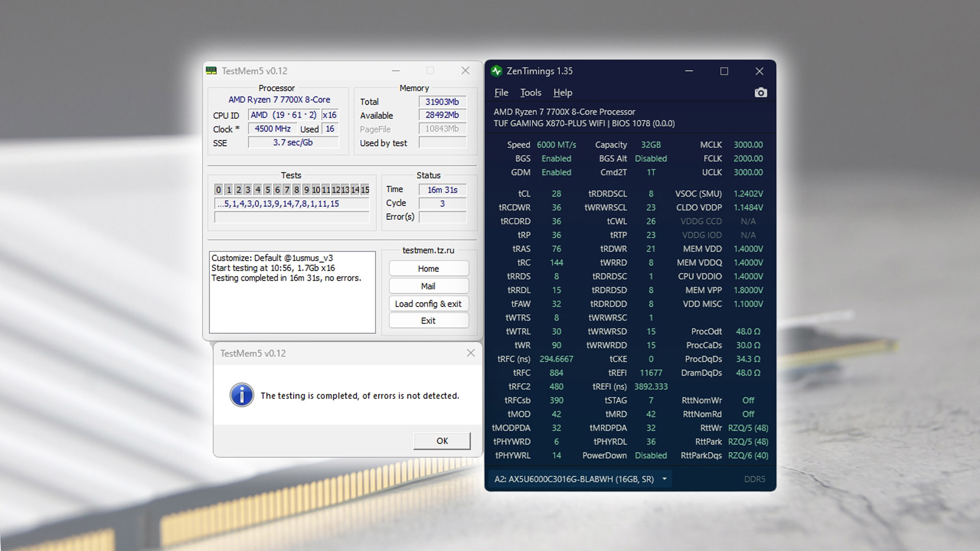Click the Exit button in TestMem5

click(428, 321)
